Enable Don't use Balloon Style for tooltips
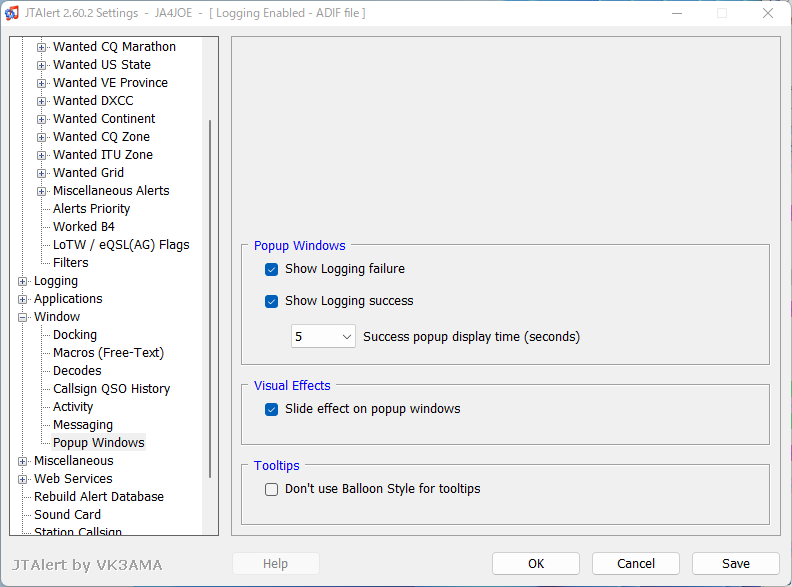This screenshot has width=792, height=587. 271,490
